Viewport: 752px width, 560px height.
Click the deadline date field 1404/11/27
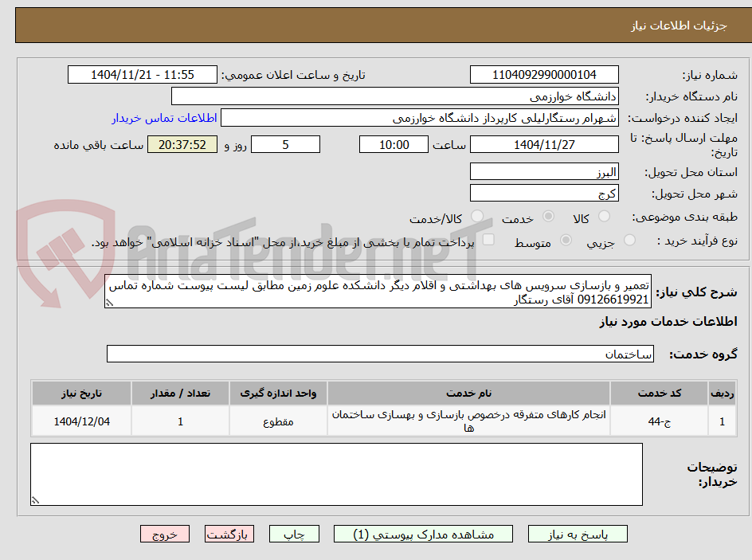click(x=544, y=144)
